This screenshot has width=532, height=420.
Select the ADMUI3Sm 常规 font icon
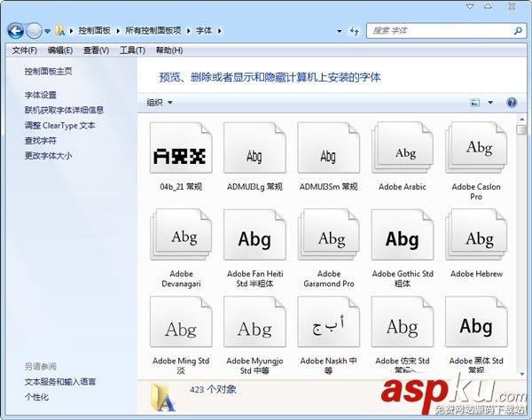pos(328,148)
